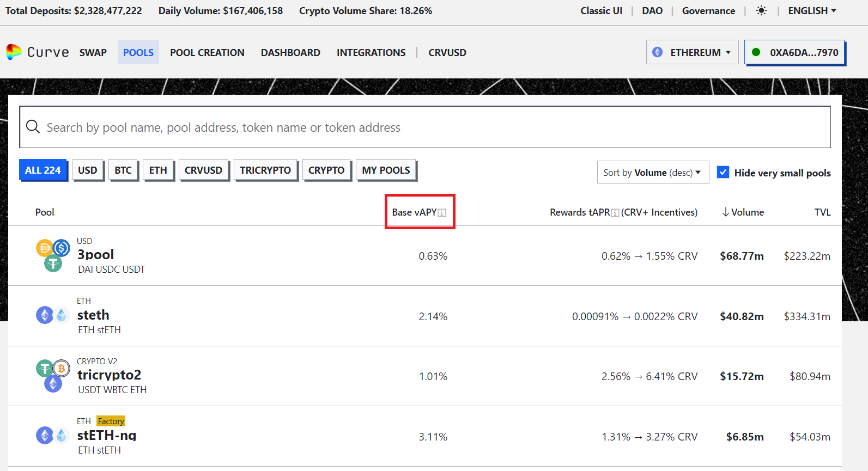Open the steth pool name
The height and width of the screenshot is (471, 868).
[93, 315]
